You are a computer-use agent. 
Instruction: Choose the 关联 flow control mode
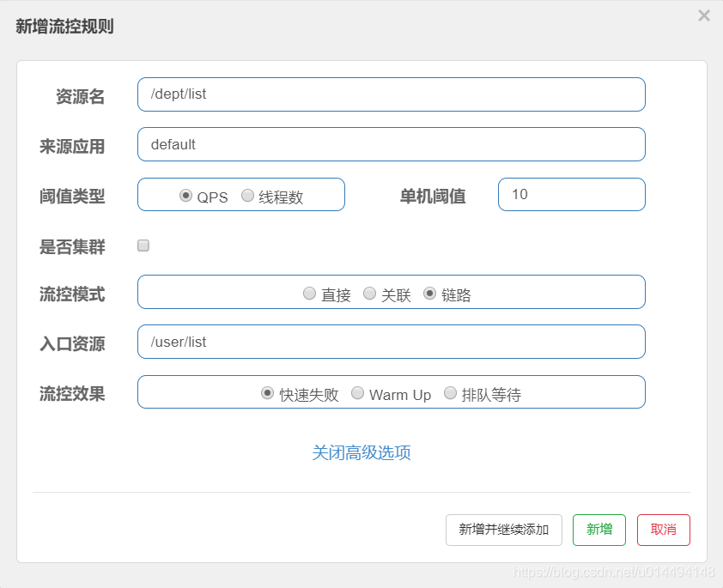[x=368, y=293]
